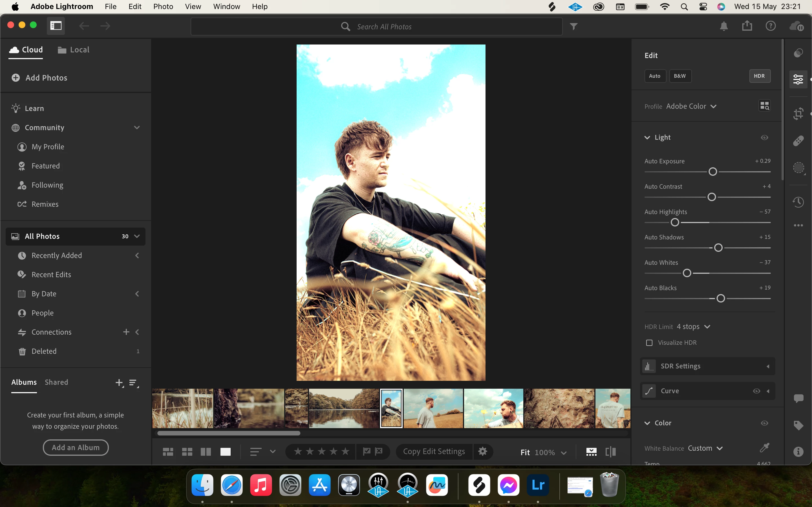Click the B&W button
812x507 pixels.
(x=680, y=76)
